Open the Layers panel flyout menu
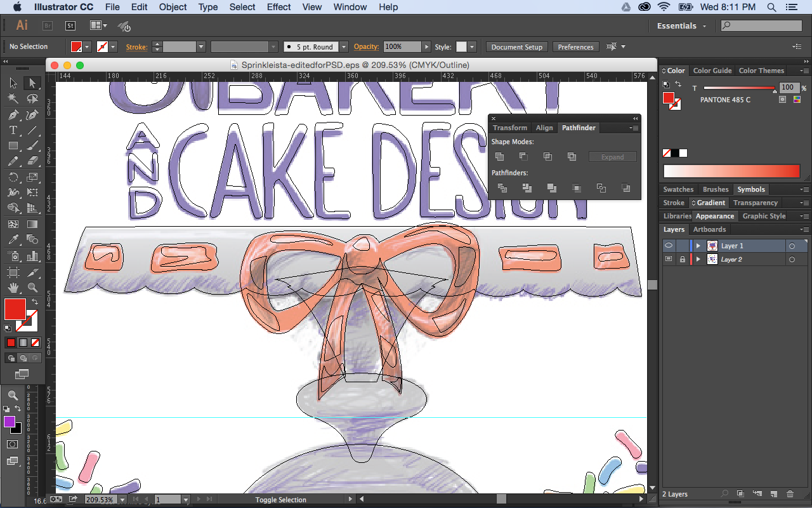Viewport: 812px width, 508px height. [x=804, y=230]
